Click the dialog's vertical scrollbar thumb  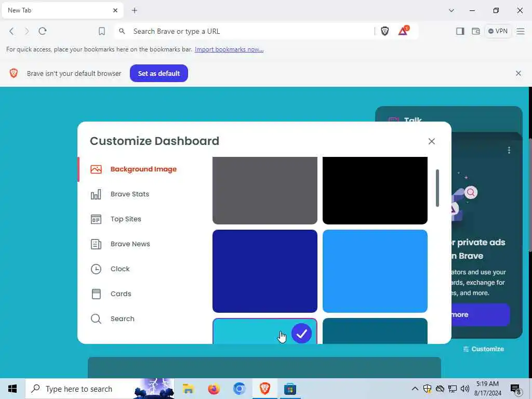(x=437, y=188)
